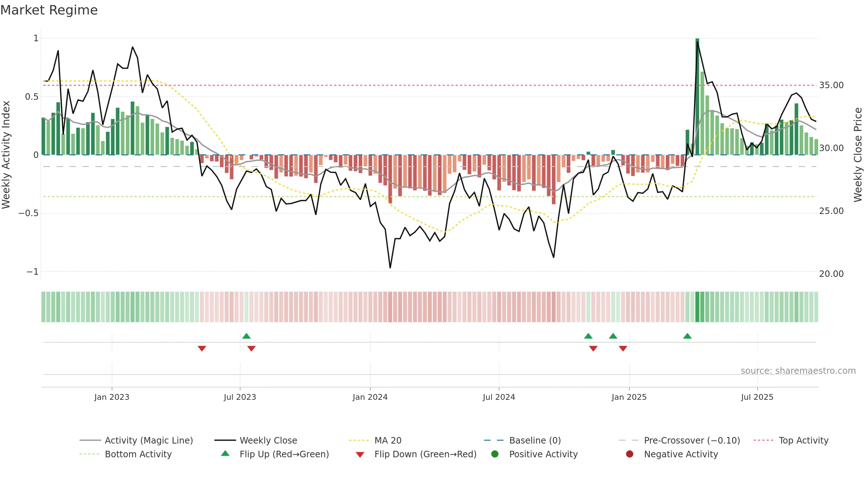The width and height of the screenshot is (868, 488).
Task: Click the MA 20 legend entry
Action: [375, 440]
